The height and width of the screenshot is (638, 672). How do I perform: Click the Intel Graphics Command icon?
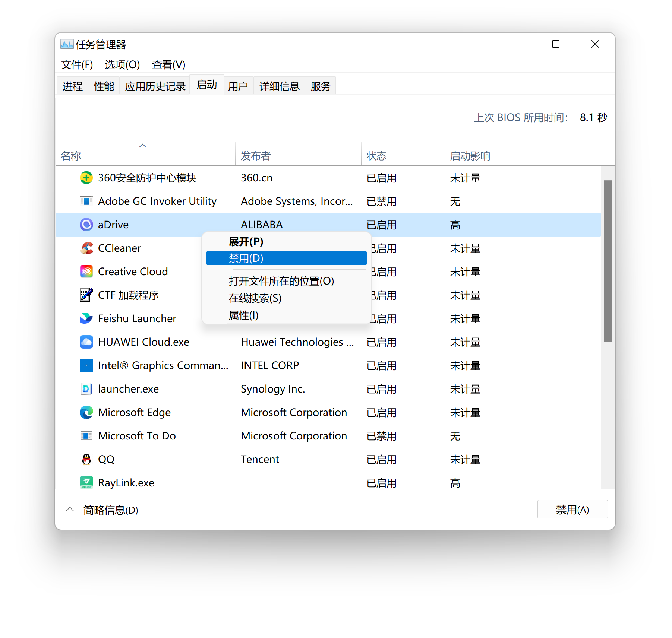(86, 365)
